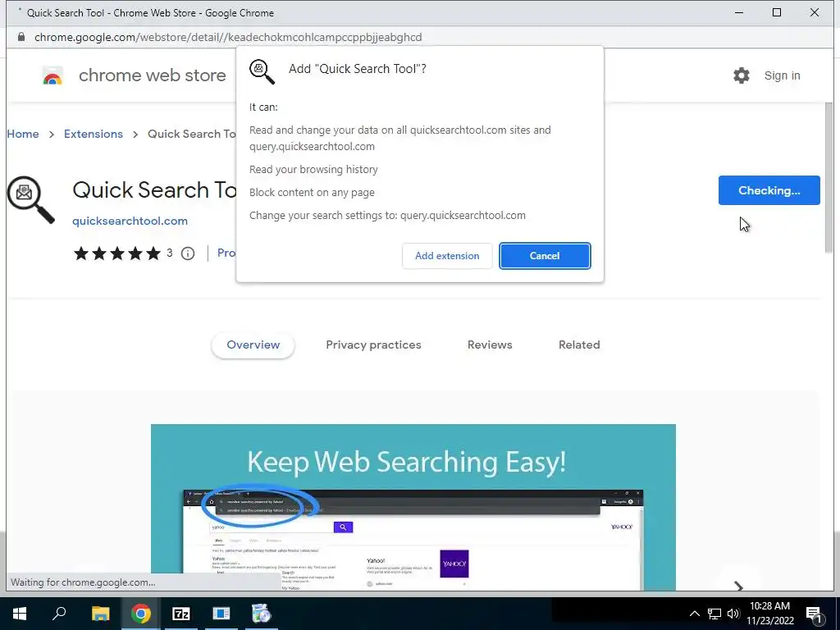Switch to the Overview tab
Image resolution: width=840 pixels, height=630 pixels.
(253, 345)
